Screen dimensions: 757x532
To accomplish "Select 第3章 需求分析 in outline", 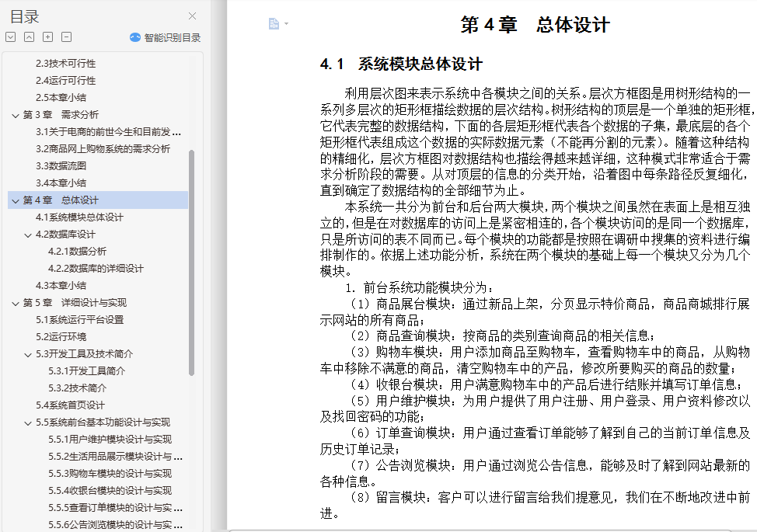I will click(61, 115).
